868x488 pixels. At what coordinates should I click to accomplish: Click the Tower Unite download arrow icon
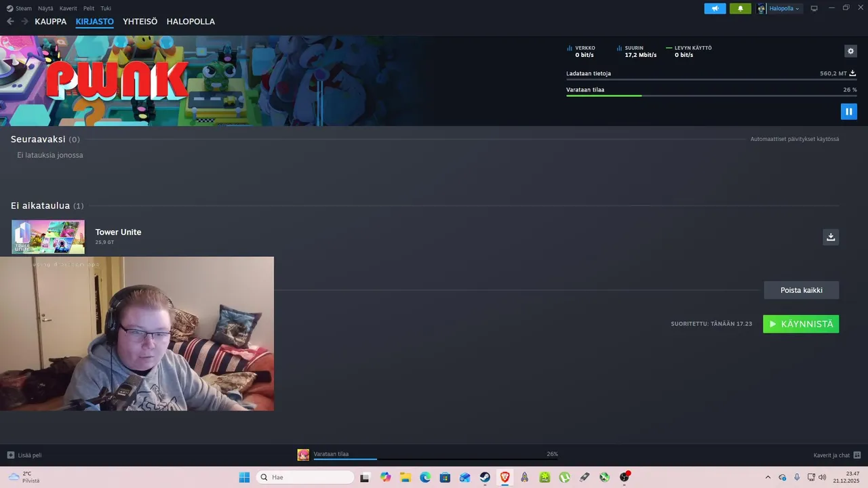click(x=831, y=237)
